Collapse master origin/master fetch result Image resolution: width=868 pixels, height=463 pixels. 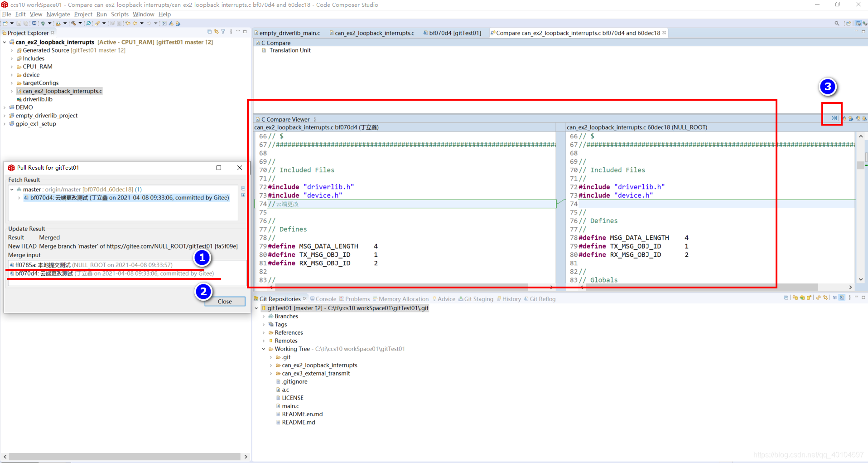tap(12, 190)
